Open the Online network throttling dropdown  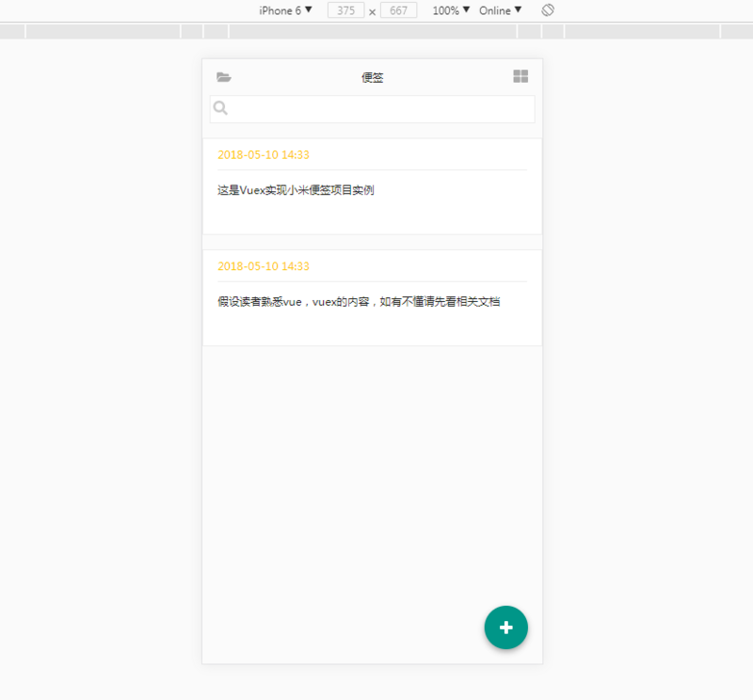coord(500,10)
